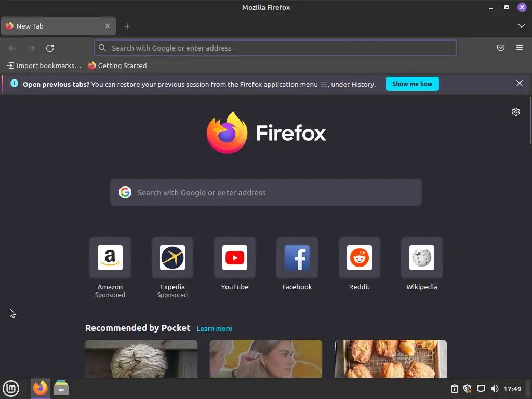The image size is (532, 399).
Task: Click the address bar search field
Action: click(x=275, y=48)
